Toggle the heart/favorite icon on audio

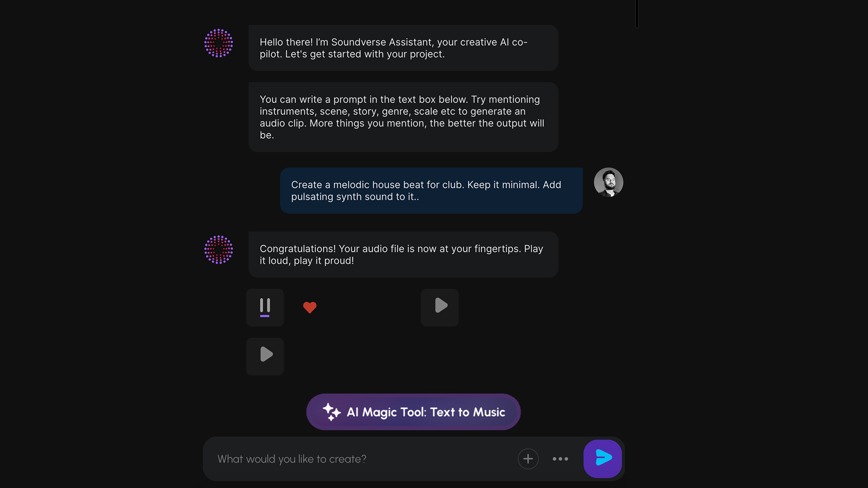coord(309,307)
